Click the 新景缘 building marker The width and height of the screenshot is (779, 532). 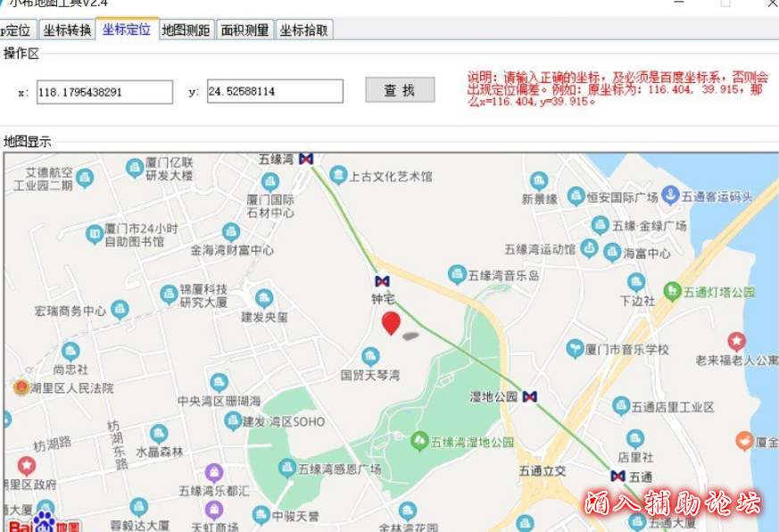click(539, 181)
